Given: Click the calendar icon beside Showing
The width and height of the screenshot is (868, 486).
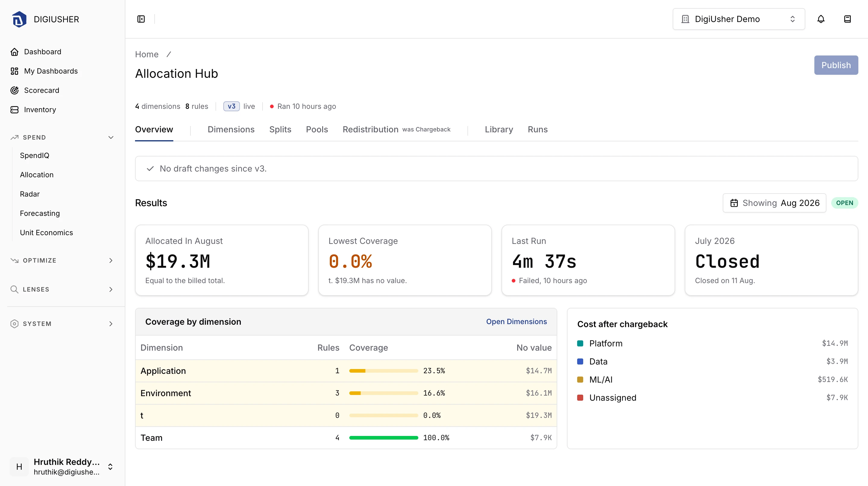Looking at the screenshot, I should click(734, 203).
